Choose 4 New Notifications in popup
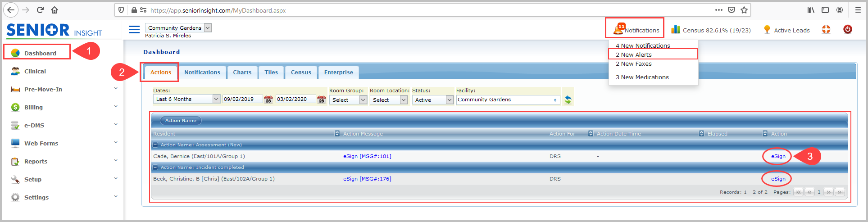 coord(643,45)
